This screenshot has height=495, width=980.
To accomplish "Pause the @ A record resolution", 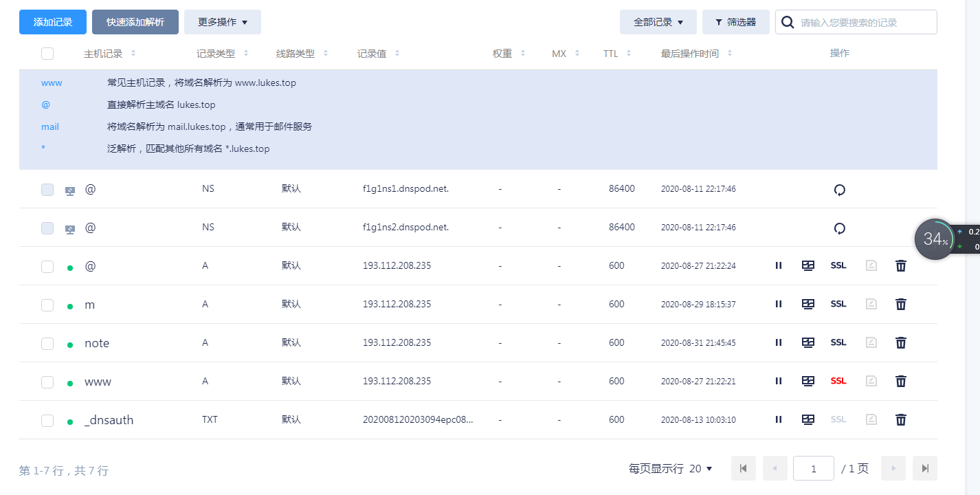I will click(778, 265).
